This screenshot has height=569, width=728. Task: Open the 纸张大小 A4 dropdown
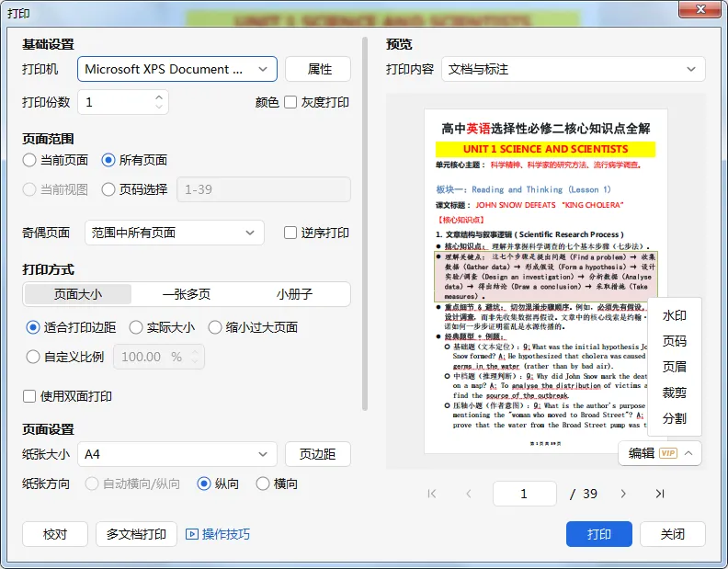[177, 454]
